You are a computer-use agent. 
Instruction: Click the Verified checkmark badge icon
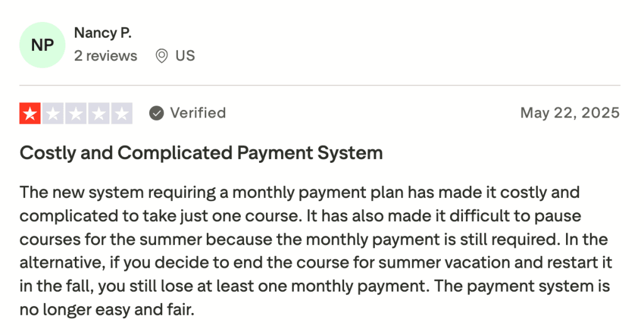pos(157,113)
